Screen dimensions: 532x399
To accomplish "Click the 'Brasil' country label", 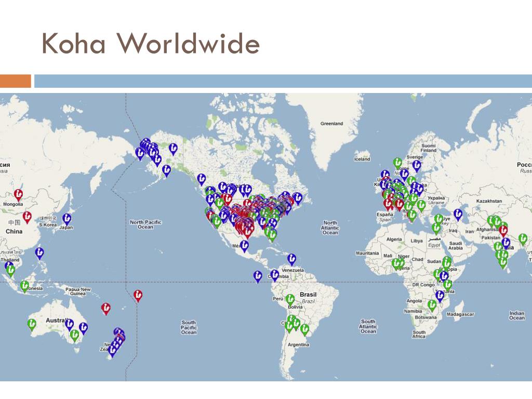I will (308, 295).
